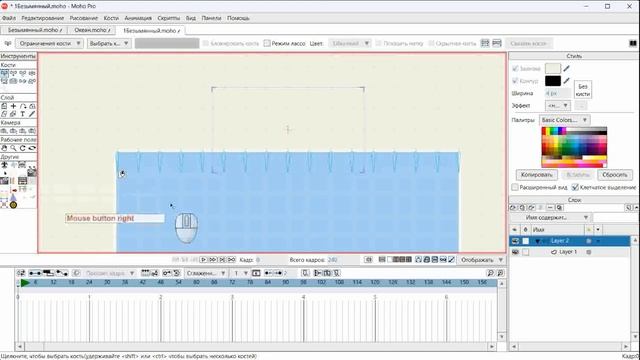Click the new layer icon in Слои panel
Screen dimensions: 640x360
513,208
